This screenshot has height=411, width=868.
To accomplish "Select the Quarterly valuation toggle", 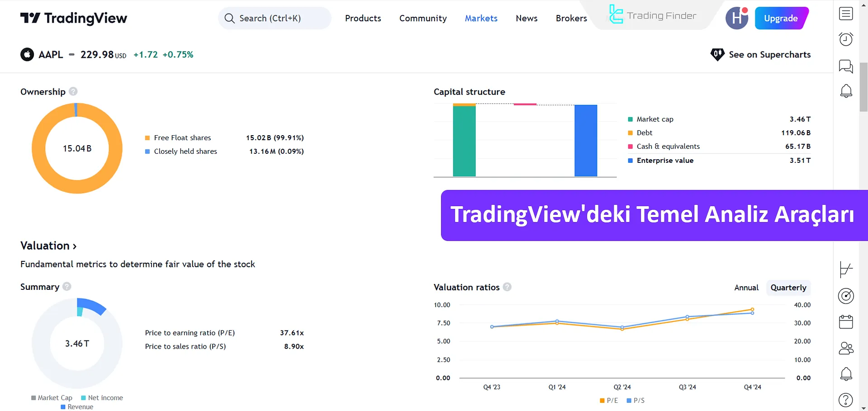I will click(788, 288).
